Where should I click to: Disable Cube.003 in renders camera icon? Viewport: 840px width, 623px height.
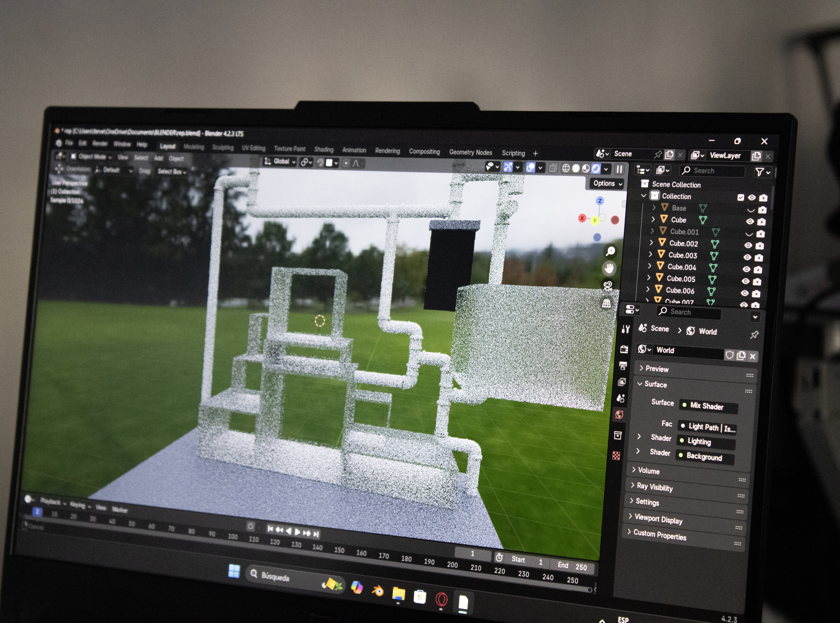(759, 258)
